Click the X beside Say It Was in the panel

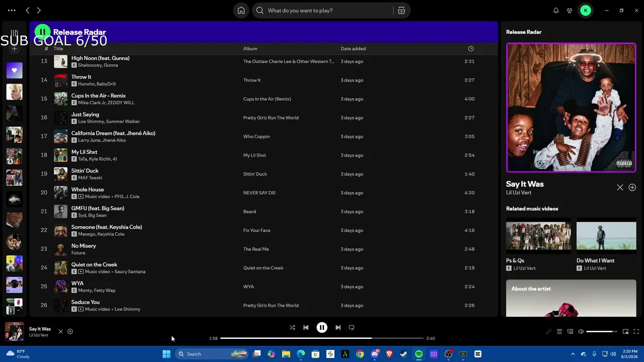pos(620,188)
